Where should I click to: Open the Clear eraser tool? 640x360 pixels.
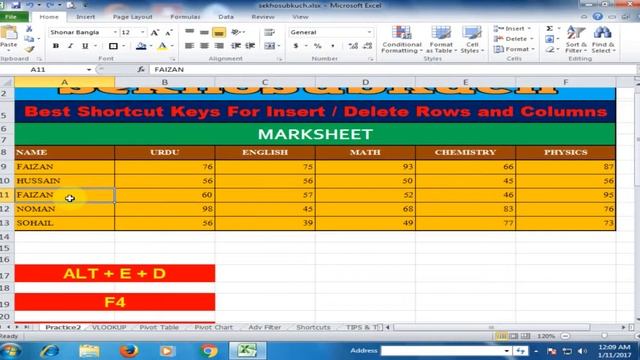coord(550,49)
